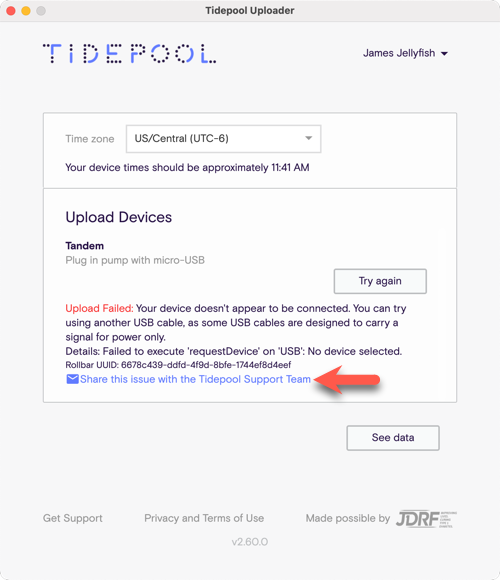
Task: Click the Tidepool Uploader window title
Action: [x=250, y=10]
